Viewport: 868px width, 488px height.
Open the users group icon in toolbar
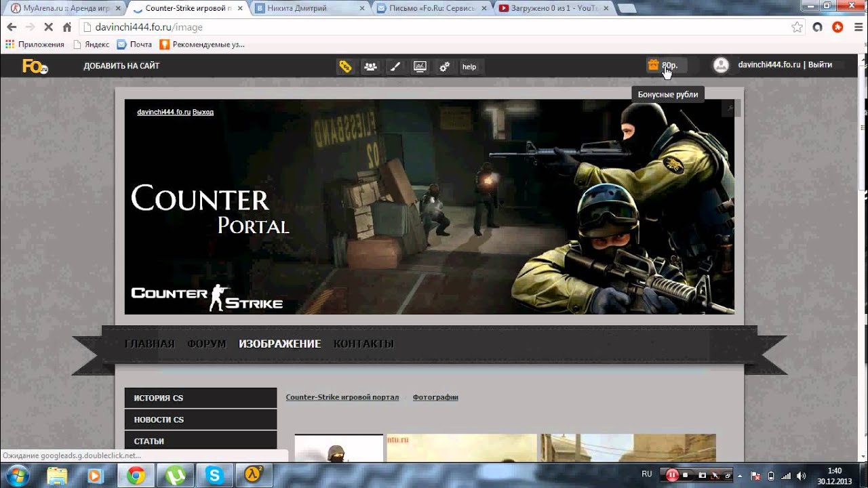coord(370,66)
